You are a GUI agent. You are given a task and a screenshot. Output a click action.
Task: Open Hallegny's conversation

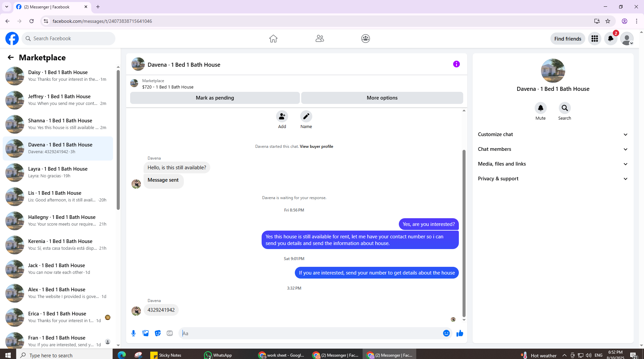click(x=58, y=221)
